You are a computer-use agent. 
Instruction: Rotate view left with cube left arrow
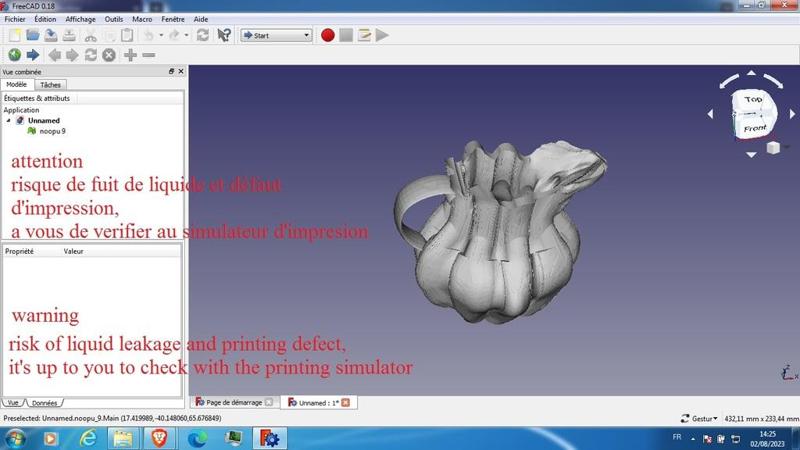(x=710, y=114)
